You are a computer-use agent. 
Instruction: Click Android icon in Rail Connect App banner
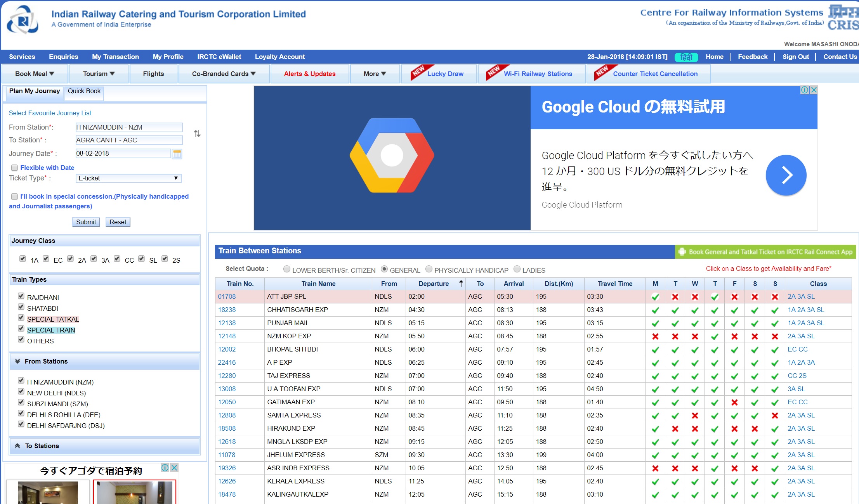[682, 252]
